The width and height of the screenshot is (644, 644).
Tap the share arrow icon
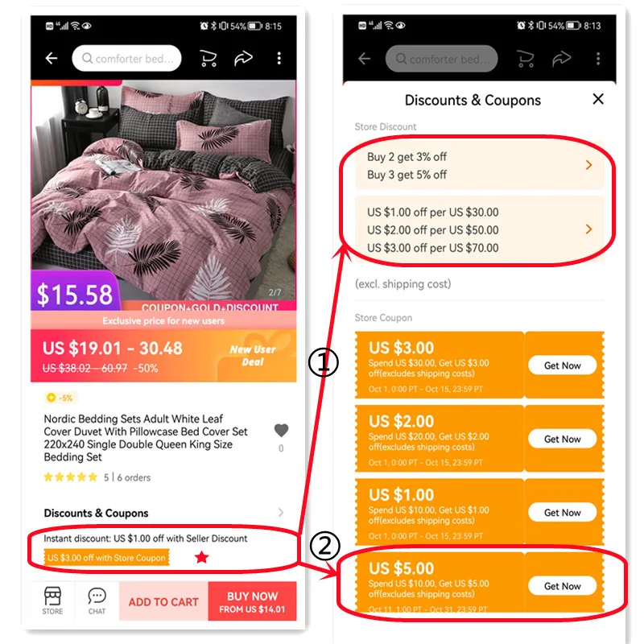click(244, 58)
